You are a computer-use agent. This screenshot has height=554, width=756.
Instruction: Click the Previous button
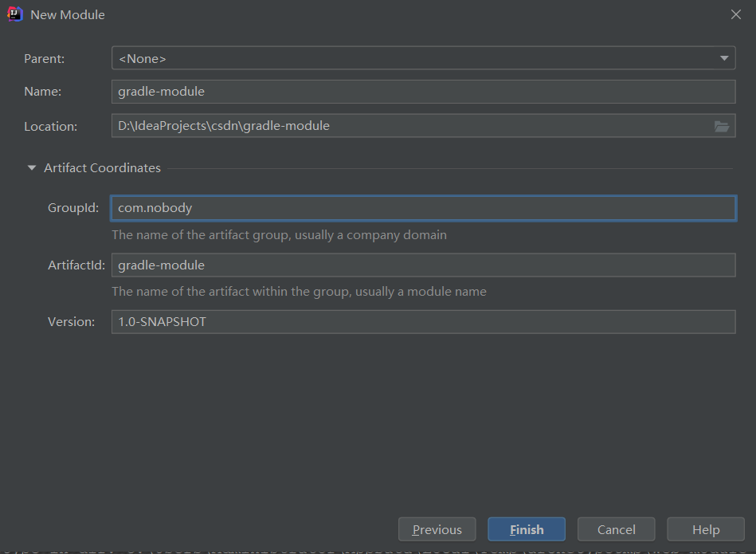pos(437,528)
